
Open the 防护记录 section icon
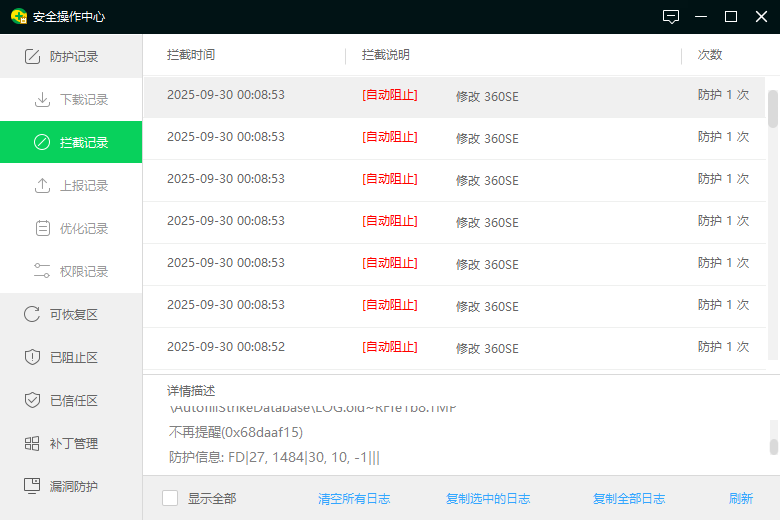[x=32, y=57]
